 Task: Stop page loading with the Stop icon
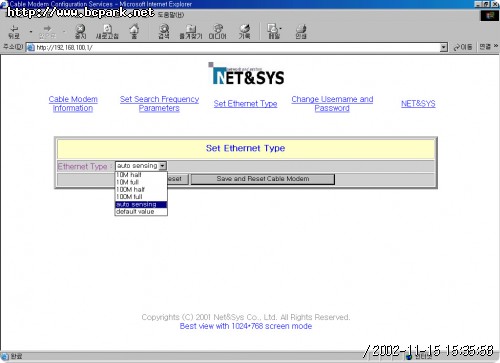click(x=80, y=32)
